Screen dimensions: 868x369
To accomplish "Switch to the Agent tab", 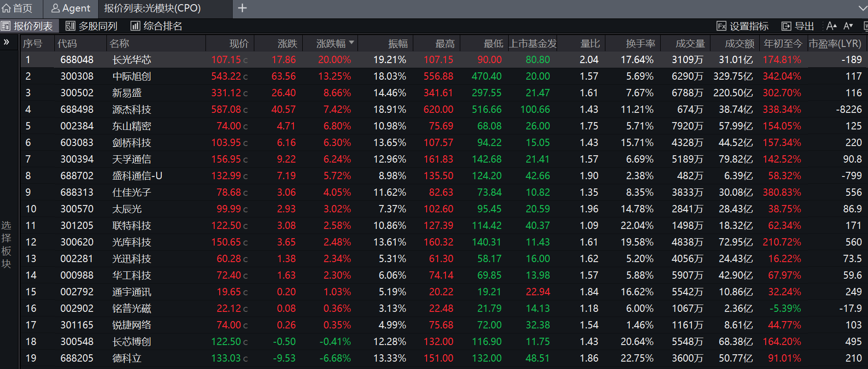I will (70, 8).
